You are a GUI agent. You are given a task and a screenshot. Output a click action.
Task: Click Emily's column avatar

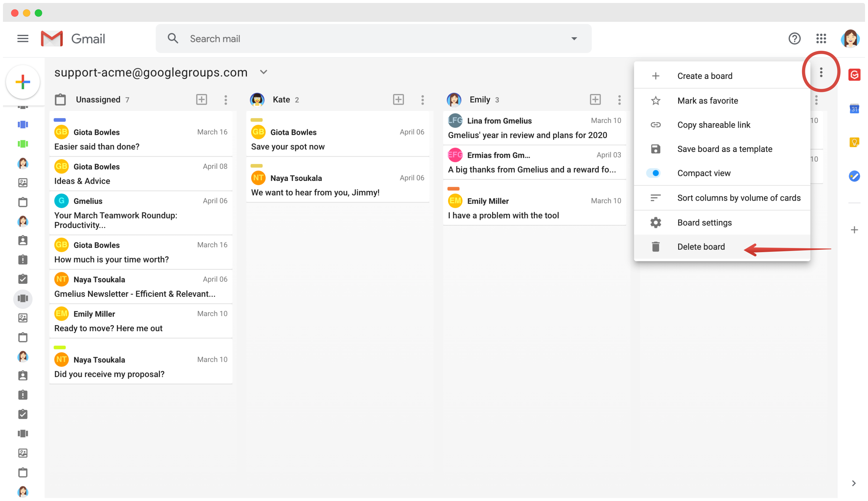tap(454, 100)
